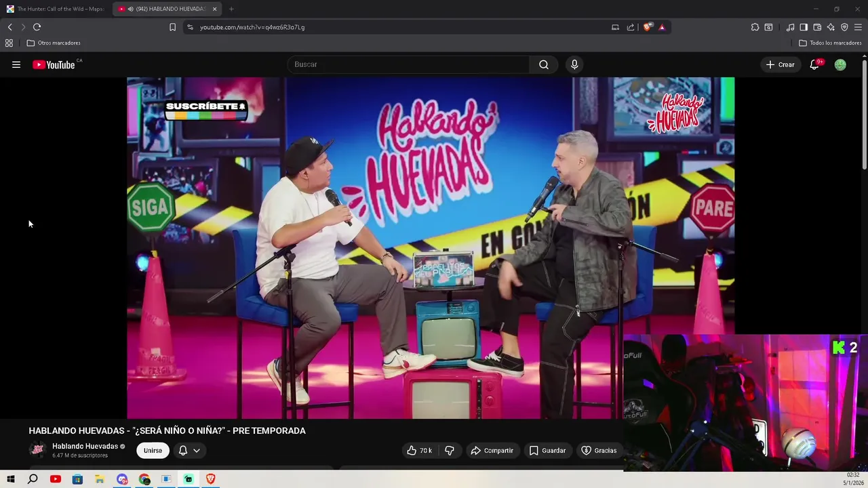Click the video title text

167,430
